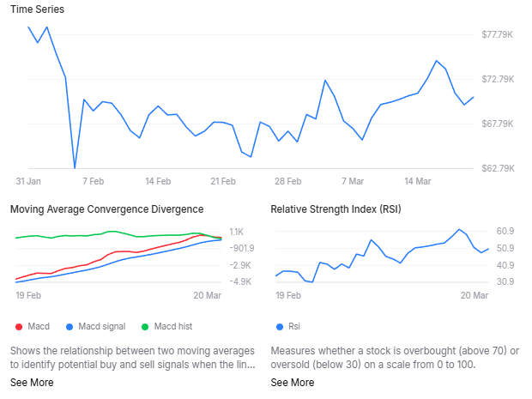Toggle the Rsi series legend label
The height and width of the screenshot is (399, 532).
coord(294,326)
